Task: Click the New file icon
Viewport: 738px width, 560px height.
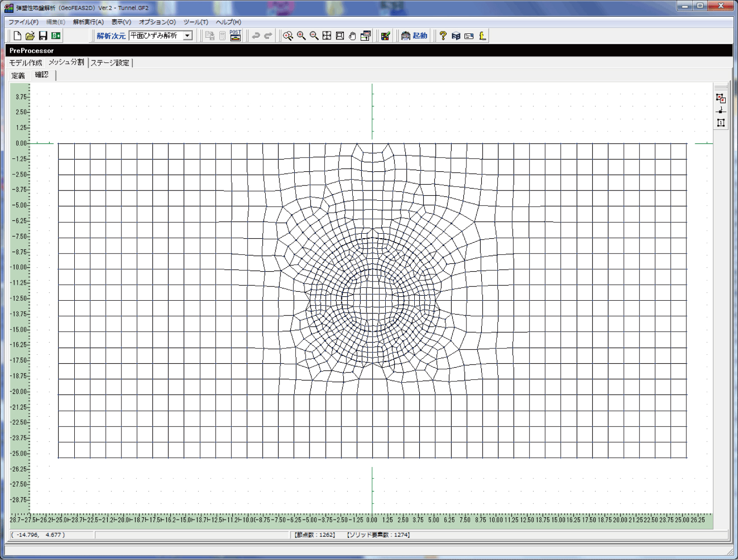Action: click(17, 36)
